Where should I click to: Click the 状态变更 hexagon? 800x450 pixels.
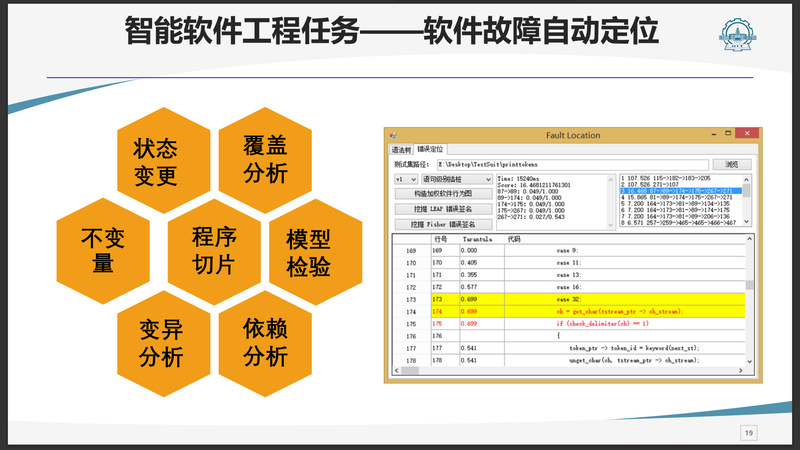tap(155, 161)
